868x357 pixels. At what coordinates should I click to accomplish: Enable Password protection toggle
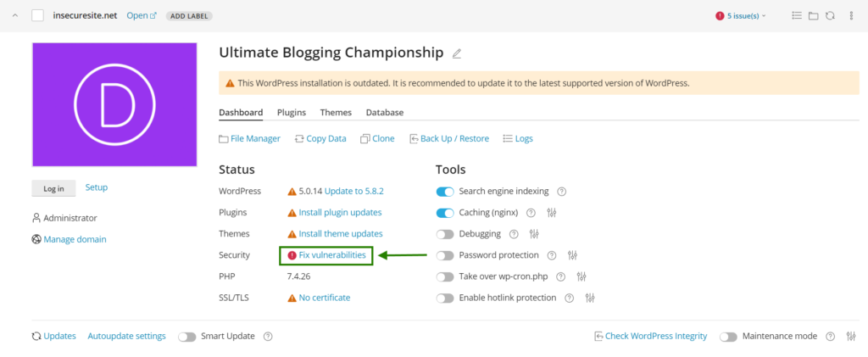[445, 255]
